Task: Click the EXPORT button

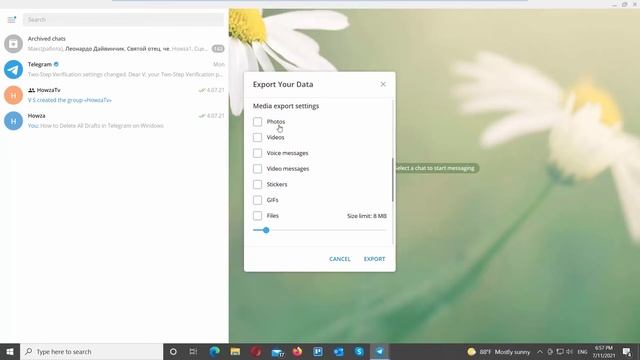Action: click(374, 259)
